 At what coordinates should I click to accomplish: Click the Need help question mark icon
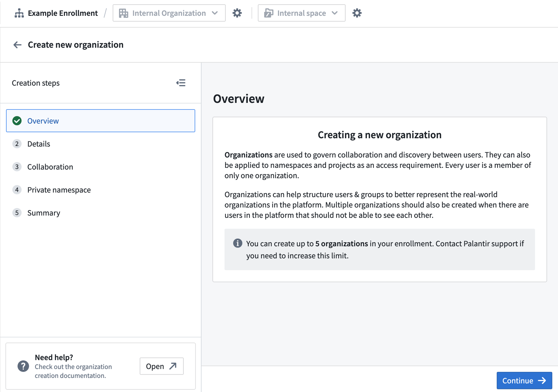click(x=23, y=366)
